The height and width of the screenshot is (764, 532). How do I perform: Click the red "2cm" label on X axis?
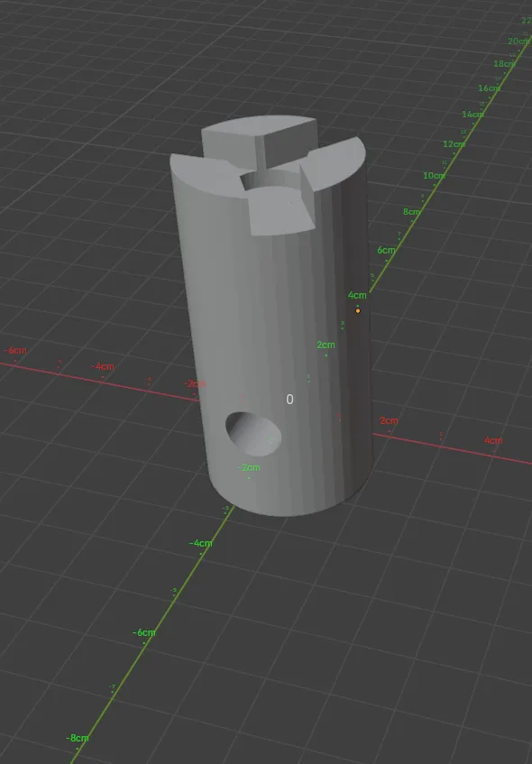[x=389, y=421]
